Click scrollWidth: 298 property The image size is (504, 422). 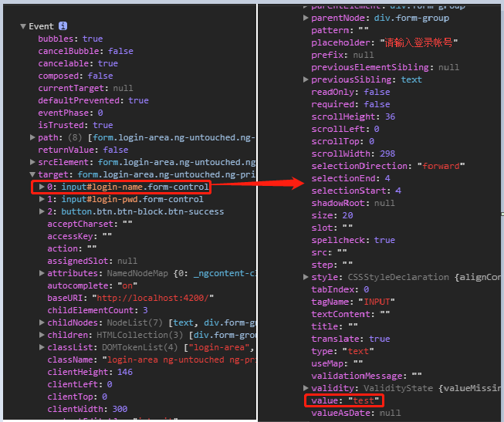[x=353, y=154]
